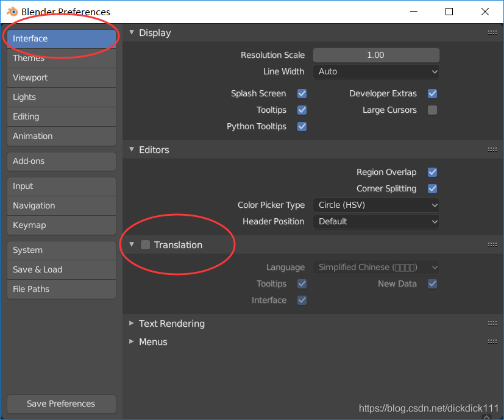The image size is (504, 420).
Task: Expand the Text Rendering panel
Action: point(132,323)
